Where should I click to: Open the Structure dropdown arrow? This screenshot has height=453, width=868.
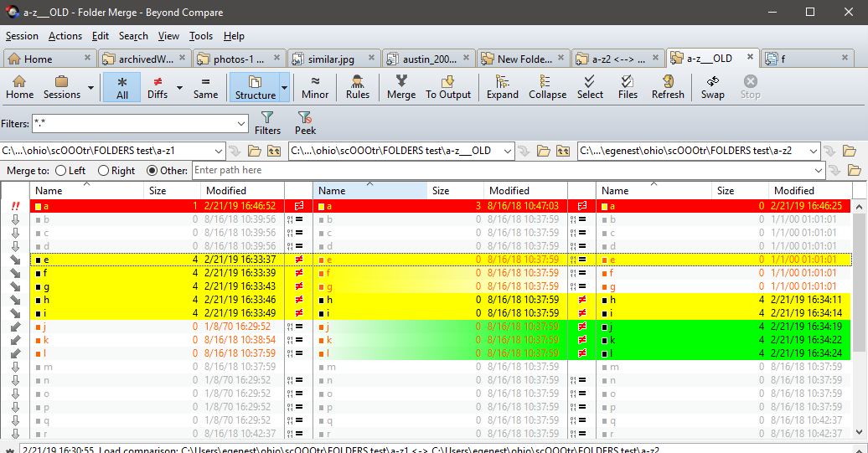(x=285, y=87)
